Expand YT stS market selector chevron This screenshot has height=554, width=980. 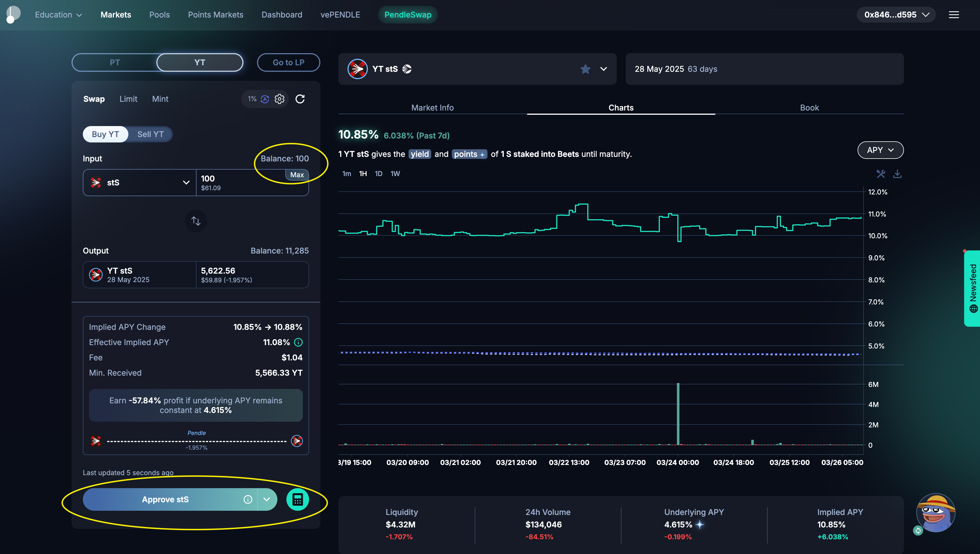(x=604, y=69)
